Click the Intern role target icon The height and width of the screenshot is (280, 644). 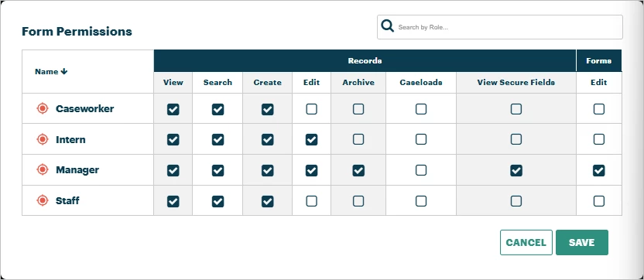[43, 139]
